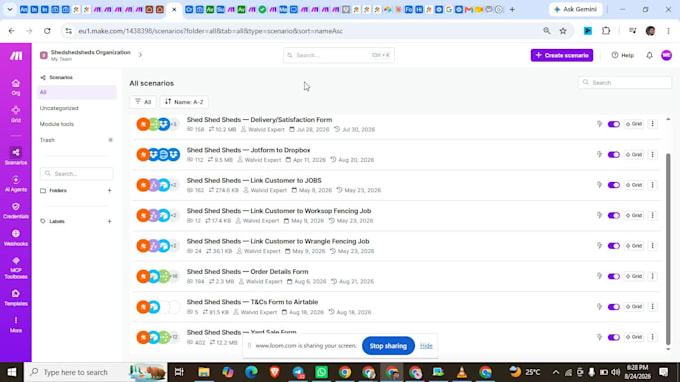Screen dimensions: 680x382
Task: Select Scenarios in the left sidebar
Action: pos(16,156)
